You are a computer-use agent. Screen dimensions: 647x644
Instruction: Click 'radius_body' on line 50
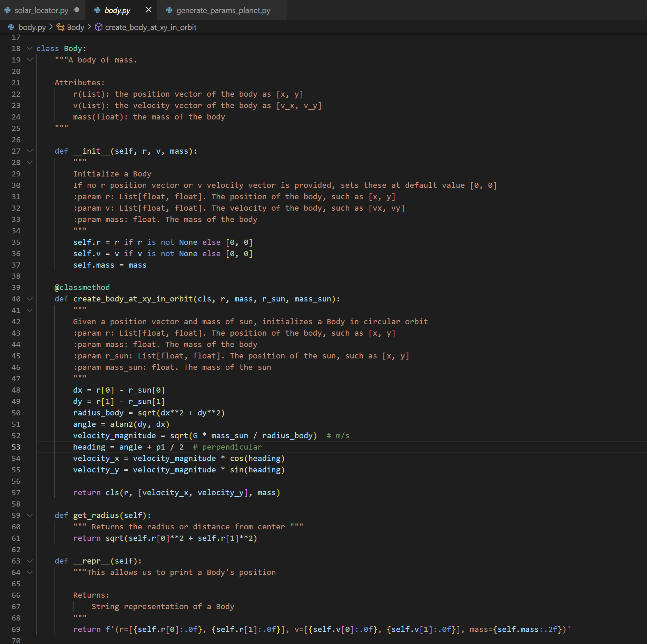coord(98,413)
